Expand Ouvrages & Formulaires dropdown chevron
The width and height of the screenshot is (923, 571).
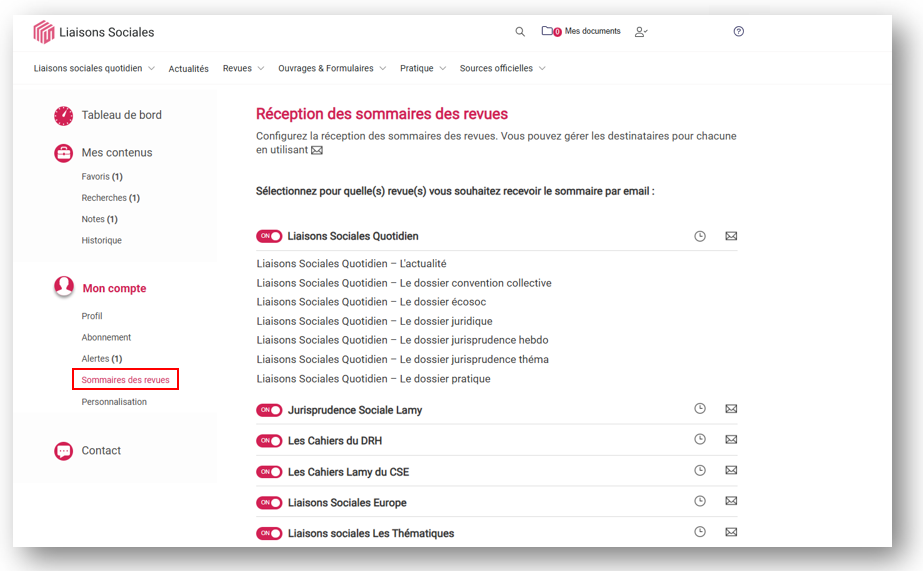pyautogui.click(x=383, y=68)
